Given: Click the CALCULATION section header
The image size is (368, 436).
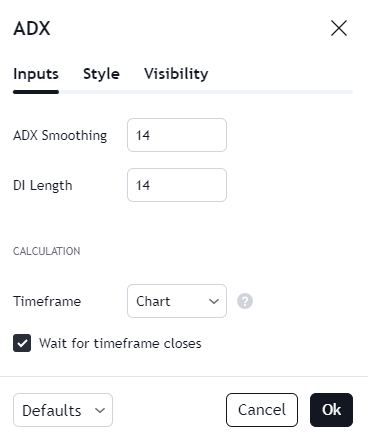Looking at the screenshot, I should [x=47, y=251].
